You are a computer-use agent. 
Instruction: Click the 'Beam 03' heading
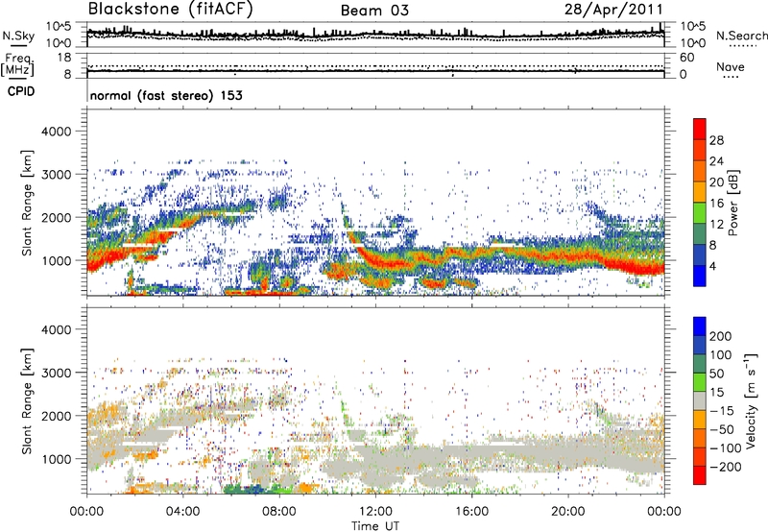(x=374, y=11)
